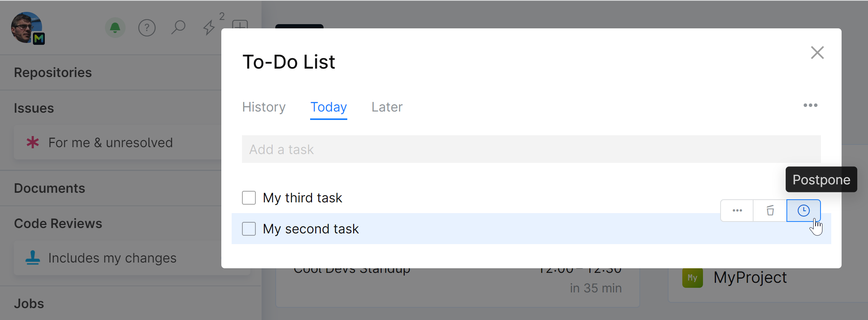Open the To-Do List options ellipsis
Viewport: 868px width, 320px height.
coord(810,105)
